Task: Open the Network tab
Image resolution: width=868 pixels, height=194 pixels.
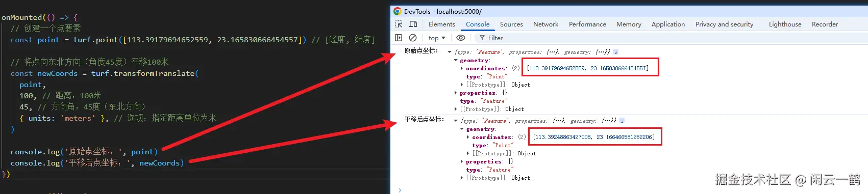Action: pos(545,24)
